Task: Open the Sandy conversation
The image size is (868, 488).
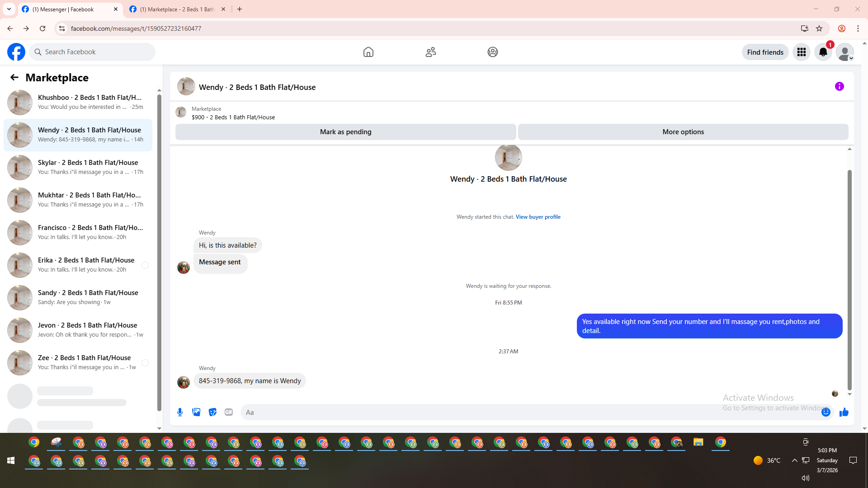Action: (x=78, y=297)
